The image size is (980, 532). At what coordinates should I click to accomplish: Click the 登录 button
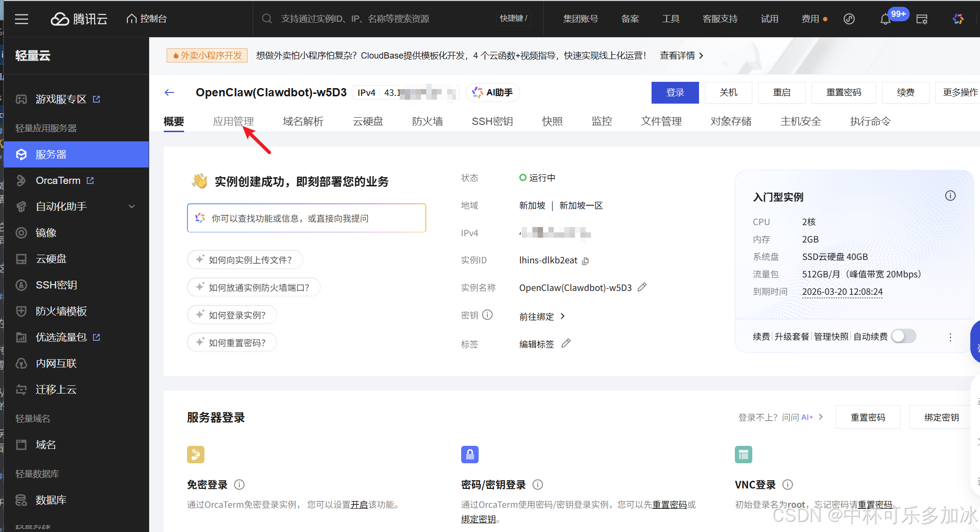tap(675, 92)
